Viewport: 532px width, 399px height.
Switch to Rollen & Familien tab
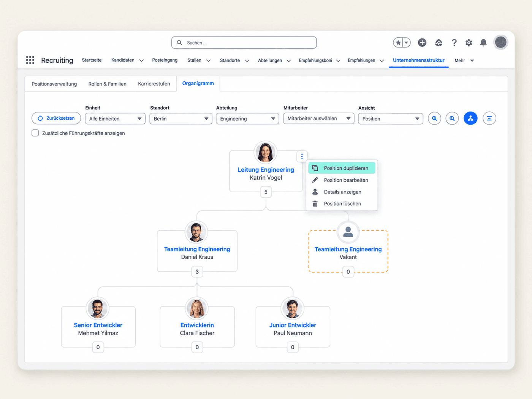(108, 84)
